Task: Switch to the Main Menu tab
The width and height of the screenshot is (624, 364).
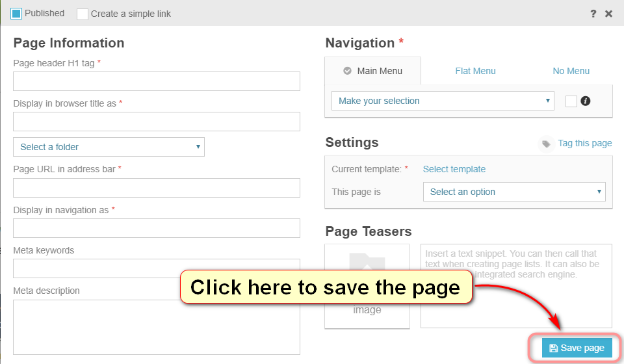Action: [373, 71]
